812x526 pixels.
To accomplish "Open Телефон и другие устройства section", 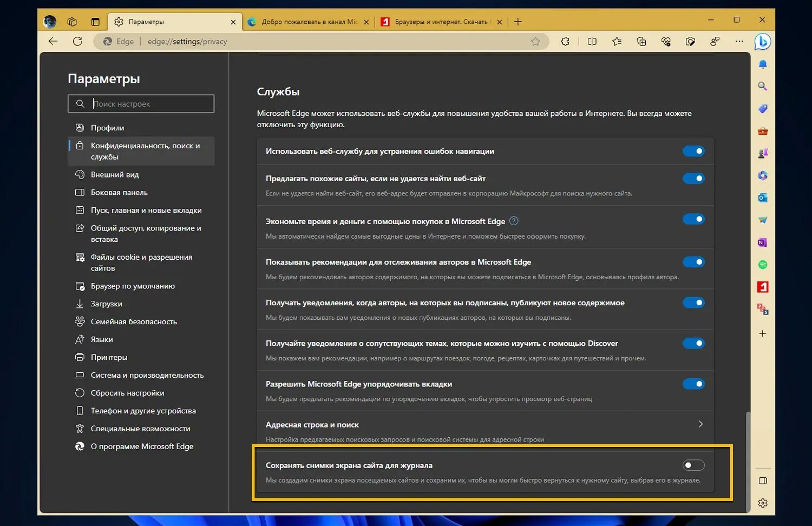I will (x=141, y=411).
